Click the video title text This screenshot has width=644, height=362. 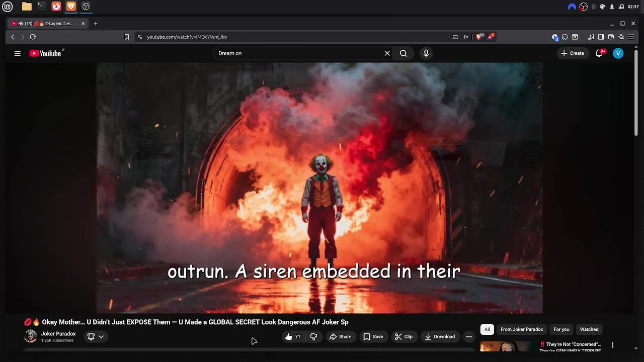point(186,322)
